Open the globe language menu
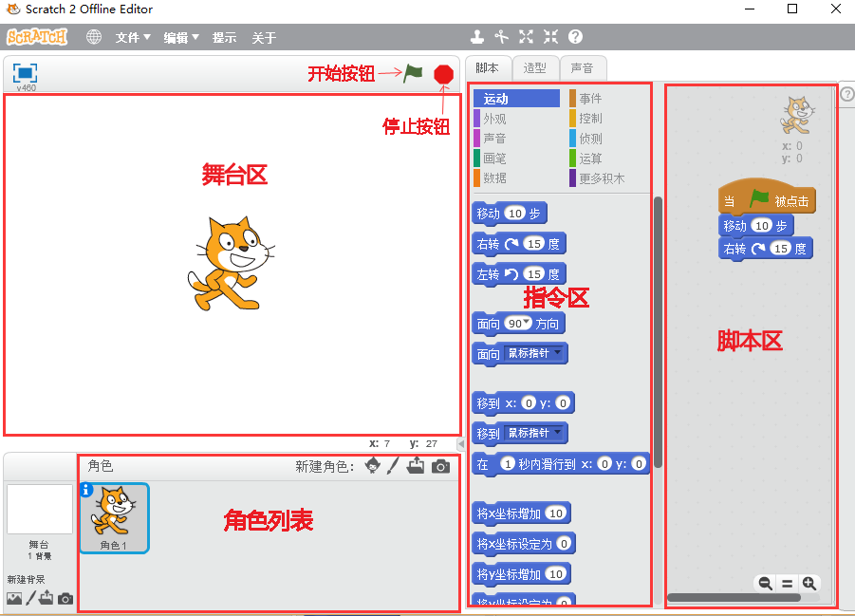The height and width of the screenshot is (616, 855). coord(94,37)
